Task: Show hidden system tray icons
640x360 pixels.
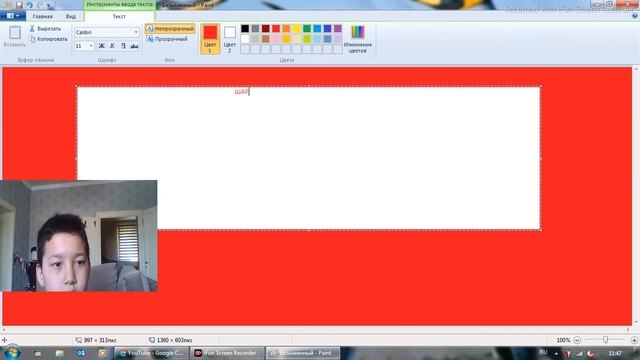Action: point(556,353)
